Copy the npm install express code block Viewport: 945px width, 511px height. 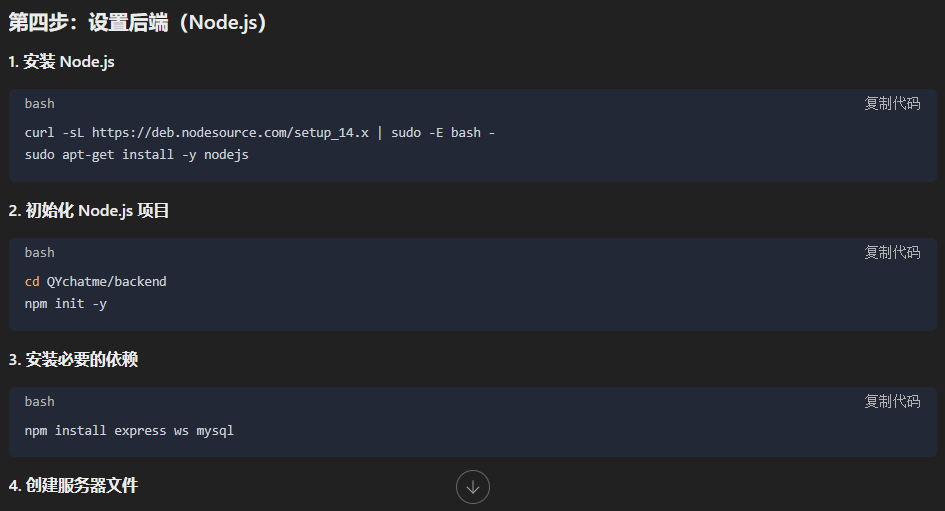(892, 401)
